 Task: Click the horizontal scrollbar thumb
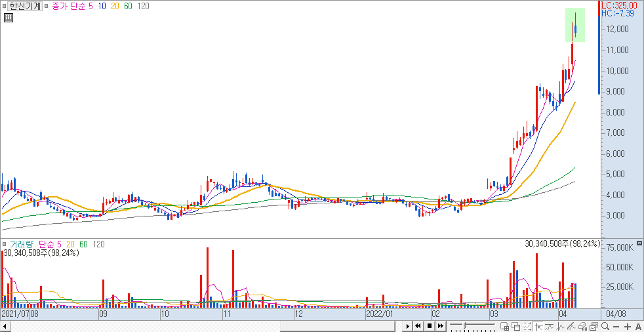(338, 326)
